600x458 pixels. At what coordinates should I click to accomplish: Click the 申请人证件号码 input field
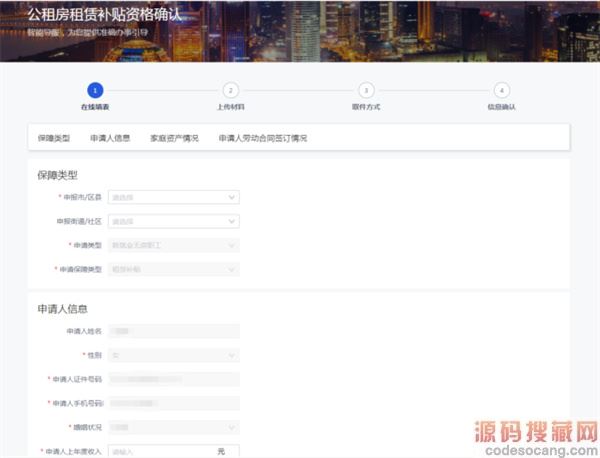[173, 379]
